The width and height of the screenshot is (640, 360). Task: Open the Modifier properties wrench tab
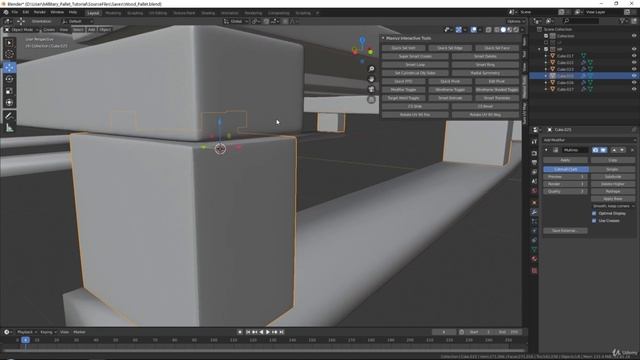pyautogui.click(x=534, y=212)
